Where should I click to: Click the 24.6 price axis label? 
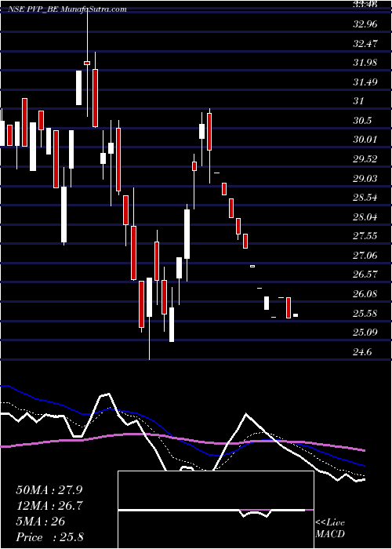(x=362, y=351)
